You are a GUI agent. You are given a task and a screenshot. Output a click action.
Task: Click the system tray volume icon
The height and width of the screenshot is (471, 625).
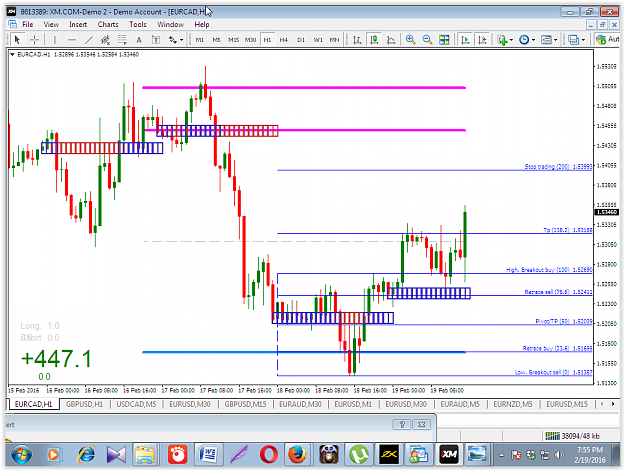(x=560, y=455)
